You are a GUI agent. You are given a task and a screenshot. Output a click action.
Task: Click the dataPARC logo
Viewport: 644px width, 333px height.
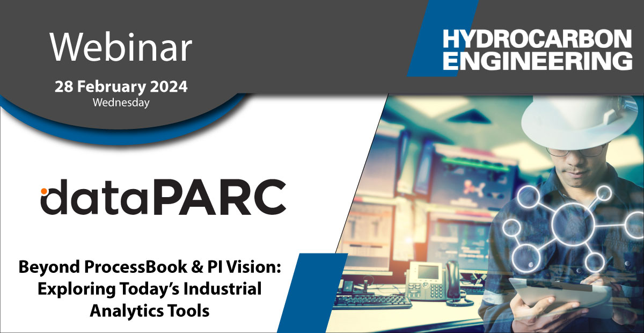click(x=163, y=198)
